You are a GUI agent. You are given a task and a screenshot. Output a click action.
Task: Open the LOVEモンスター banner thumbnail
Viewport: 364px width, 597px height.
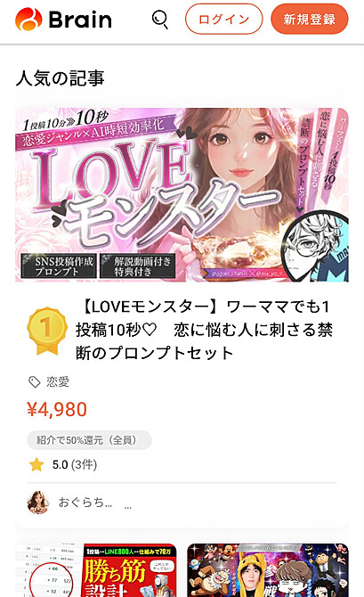[182, 195]
